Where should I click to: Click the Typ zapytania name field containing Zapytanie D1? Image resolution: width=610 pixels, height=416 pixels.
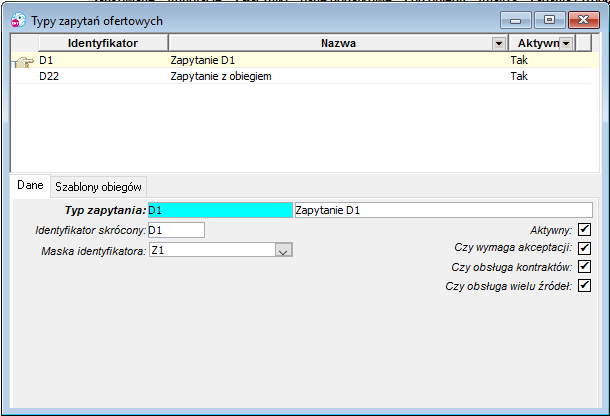pos(443,210)
